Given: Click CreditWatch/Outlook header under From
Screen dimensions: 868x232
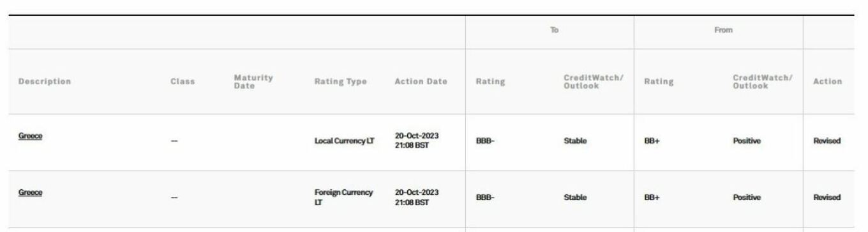Looking at the screenshot, I should (763, 82).
